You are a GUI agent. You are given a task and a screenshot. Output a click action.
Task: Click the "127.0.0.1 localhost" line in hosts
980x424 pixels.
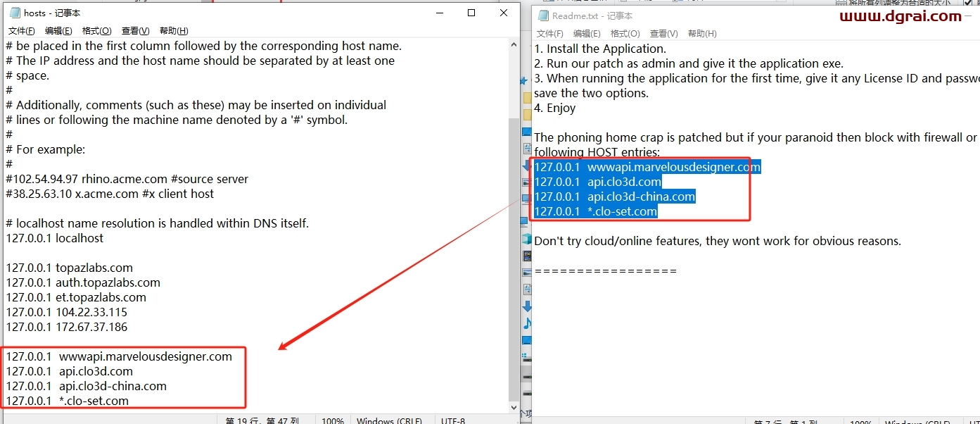point(55,238)
